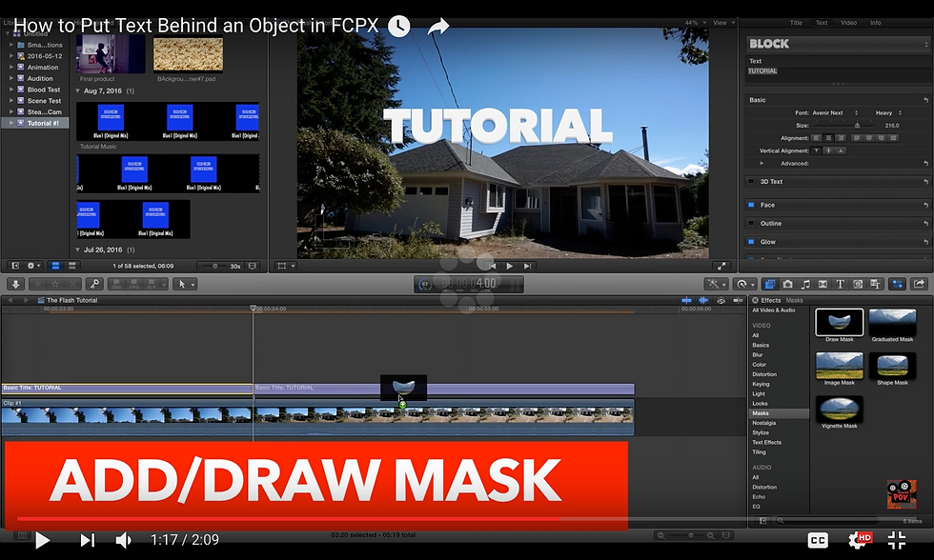Switch to the Title inspector tab
The width and height of the screenshot is (934, 560).
(796, 23)
